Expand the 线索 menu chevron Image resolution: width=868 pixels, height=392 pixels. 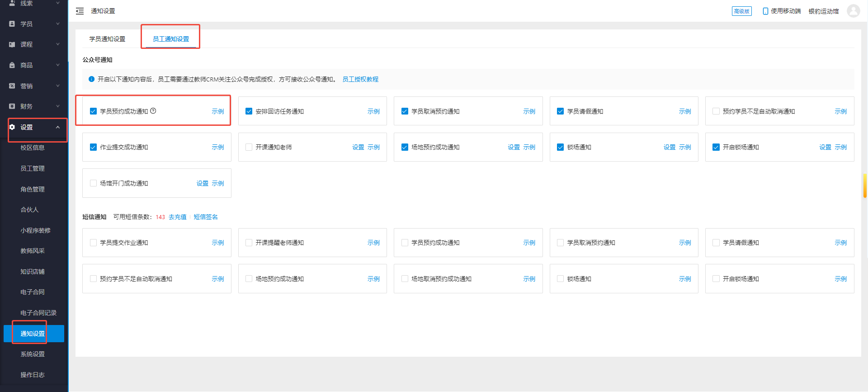pos(58,3)
